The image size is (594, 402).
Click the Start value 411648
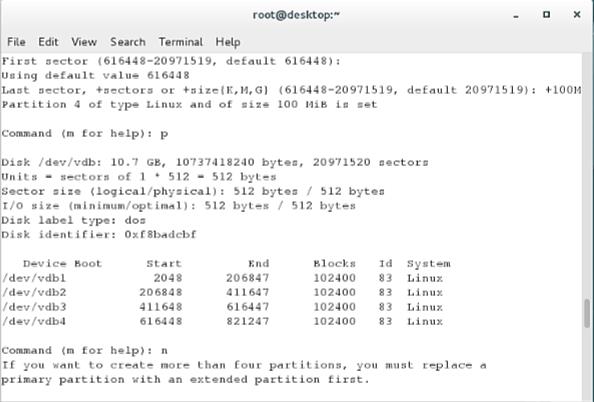tap(161, 307)
